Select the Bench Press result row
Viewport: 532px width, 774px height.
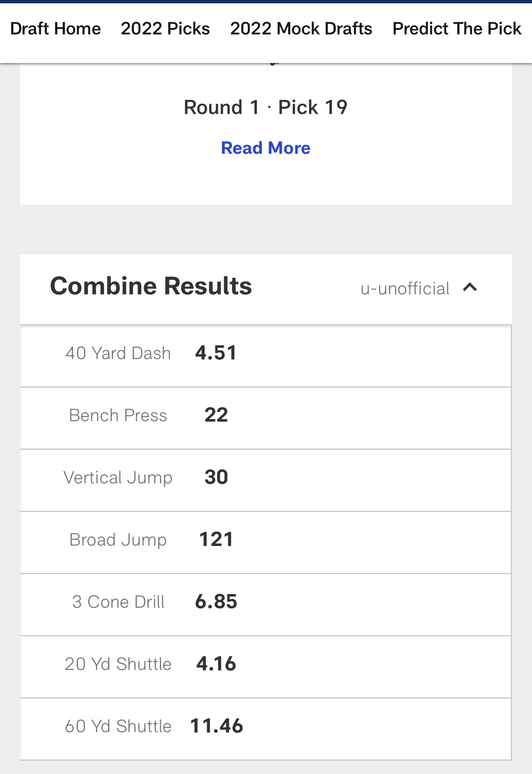click(x=266, y=418)
